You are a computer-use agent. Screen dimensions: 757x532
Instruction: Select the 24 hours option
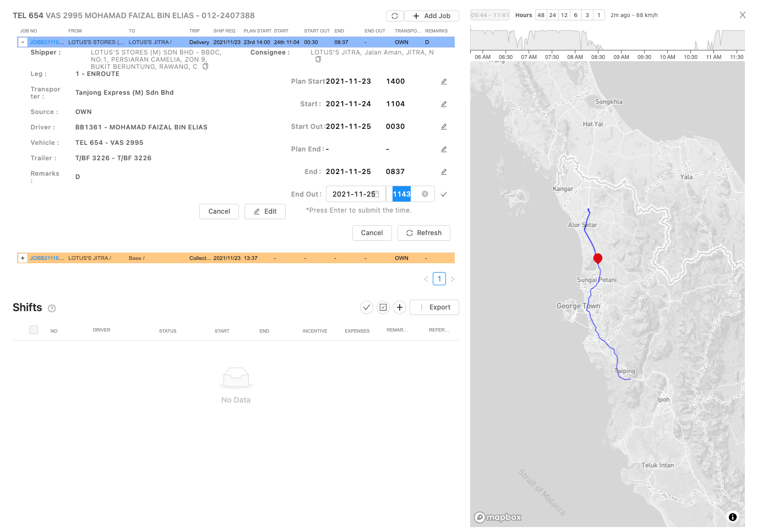tap(553, 15)
